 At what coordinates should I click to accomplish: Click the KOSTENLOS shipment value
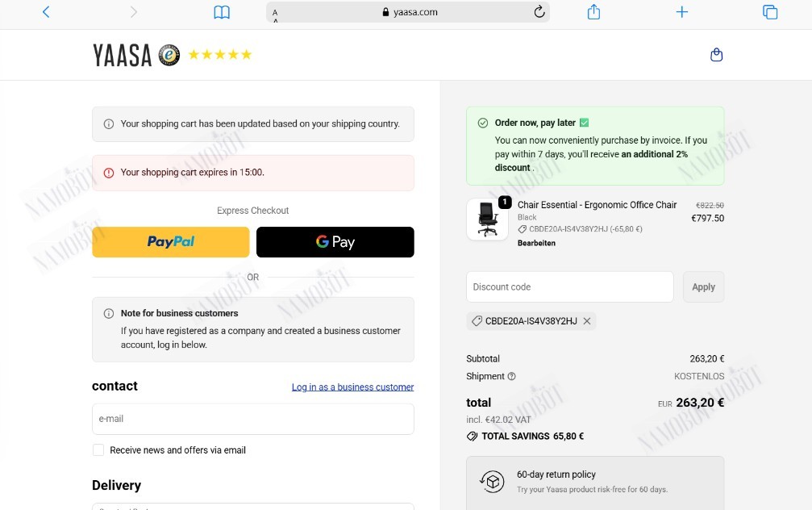click(x=699, y=376)
